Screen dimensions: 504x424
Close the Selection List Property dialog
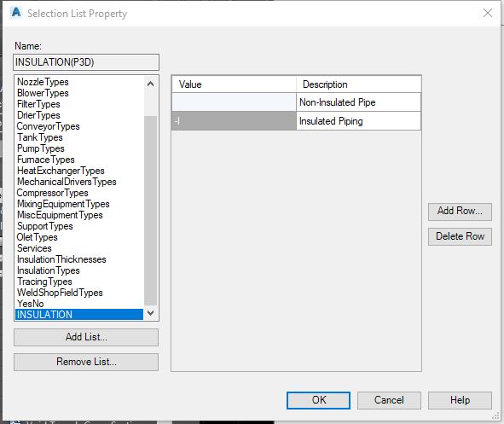488,13
